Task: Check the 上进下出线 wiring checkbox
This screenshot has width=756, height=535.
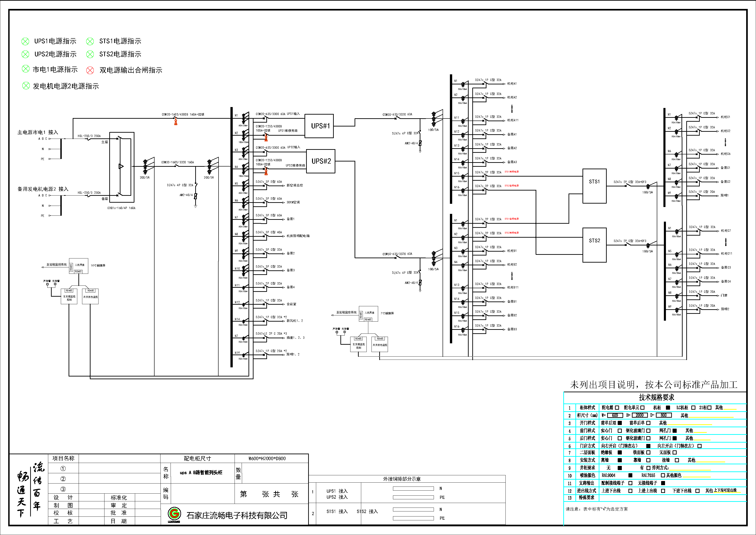Action: [630, 491]
